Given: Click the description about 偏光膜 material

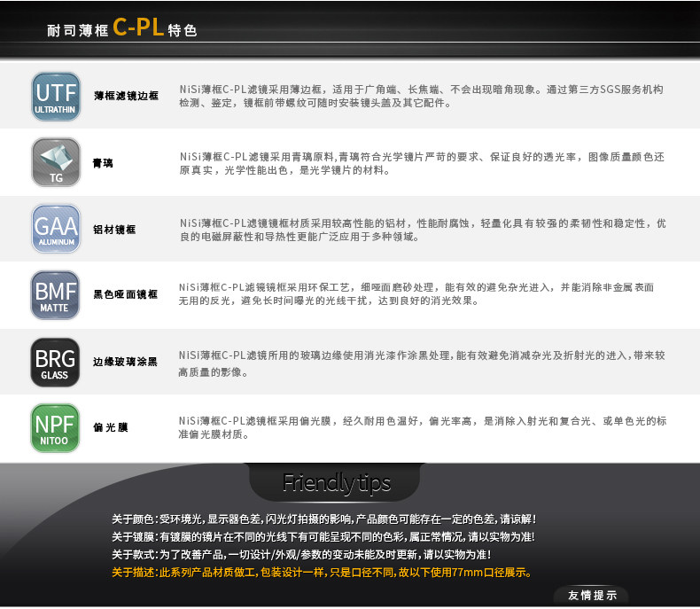Looking at the screenshot, I should (423, 427).
